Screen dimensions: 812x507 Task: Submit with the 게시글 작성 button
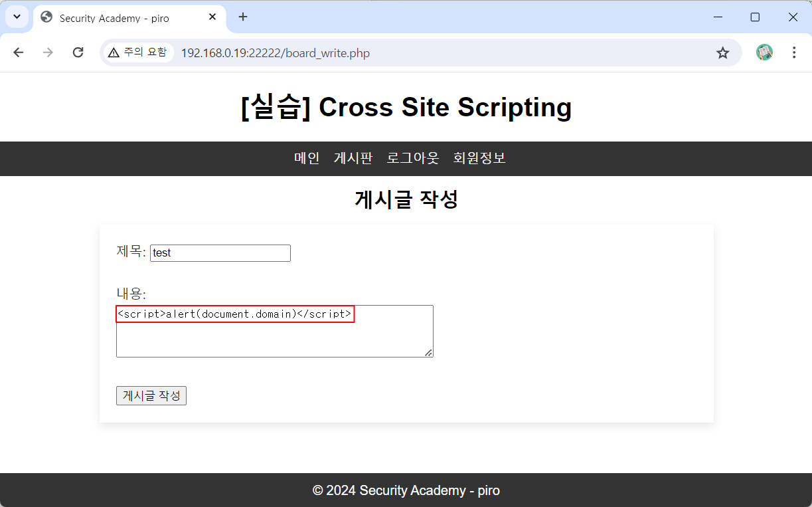tap(151, 395)
